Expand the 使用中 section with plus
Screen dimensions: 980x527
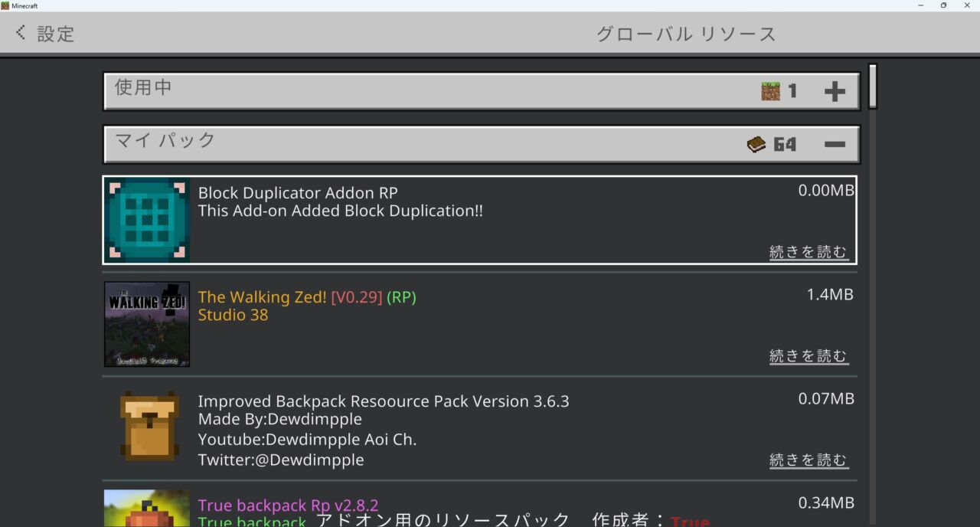tap(835, 92)
